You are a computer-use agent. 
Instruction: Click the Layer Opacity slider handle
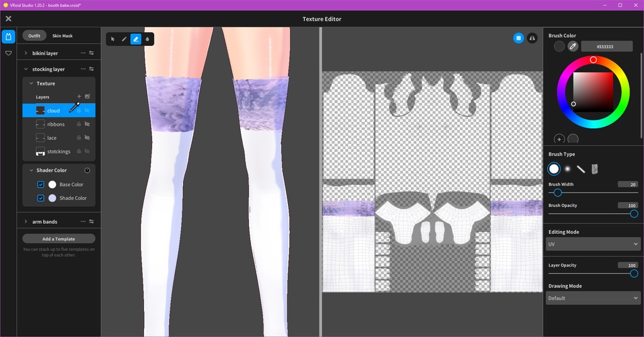point(634,273)
